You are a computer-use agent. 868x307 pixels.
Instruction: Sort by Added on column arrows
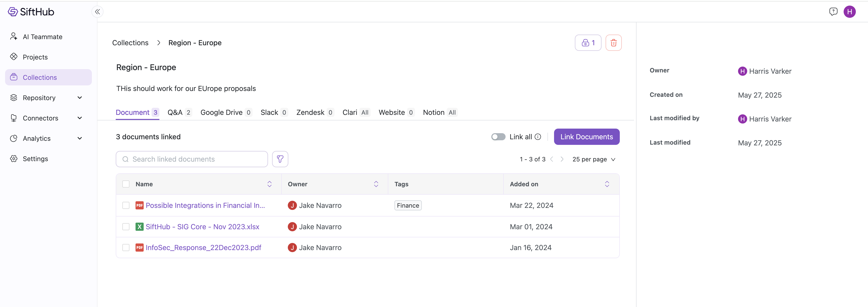point(607,184)
